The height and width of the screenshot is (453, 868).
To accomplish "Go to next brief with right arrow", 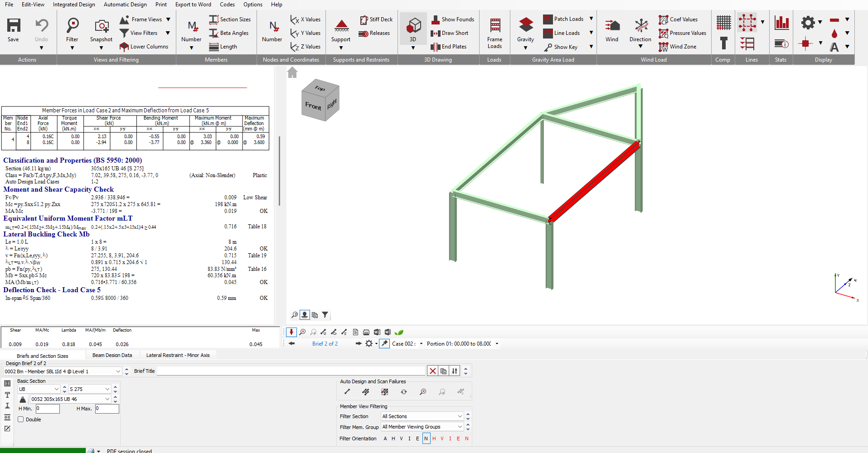I will tap(359, 344).
